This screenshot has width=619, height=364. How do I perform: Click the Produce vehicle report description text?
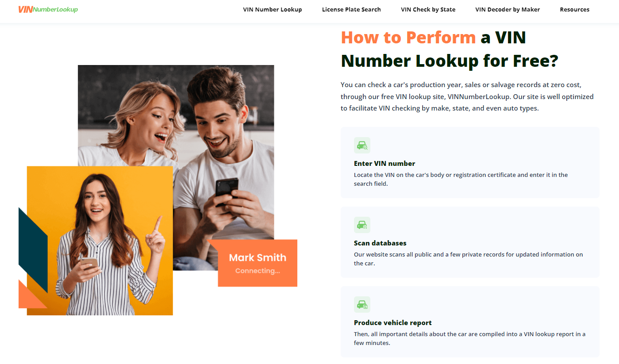[469, 338]
